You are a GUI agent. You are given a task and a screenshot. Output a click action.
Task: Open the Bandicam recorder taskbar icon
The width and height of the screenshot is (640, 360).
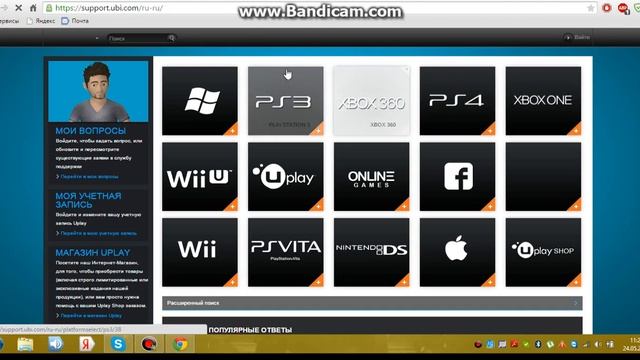click(149, 344)
